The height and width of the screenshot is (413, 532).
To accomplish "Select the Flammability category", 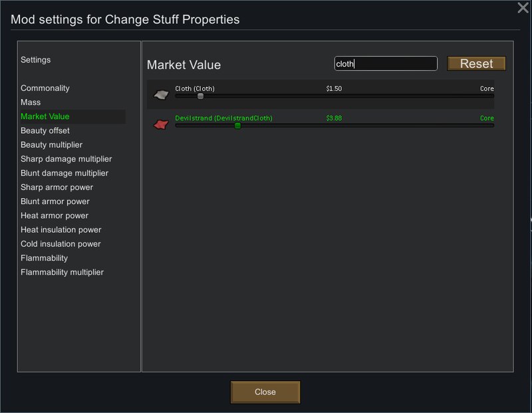I will [44, 258].
